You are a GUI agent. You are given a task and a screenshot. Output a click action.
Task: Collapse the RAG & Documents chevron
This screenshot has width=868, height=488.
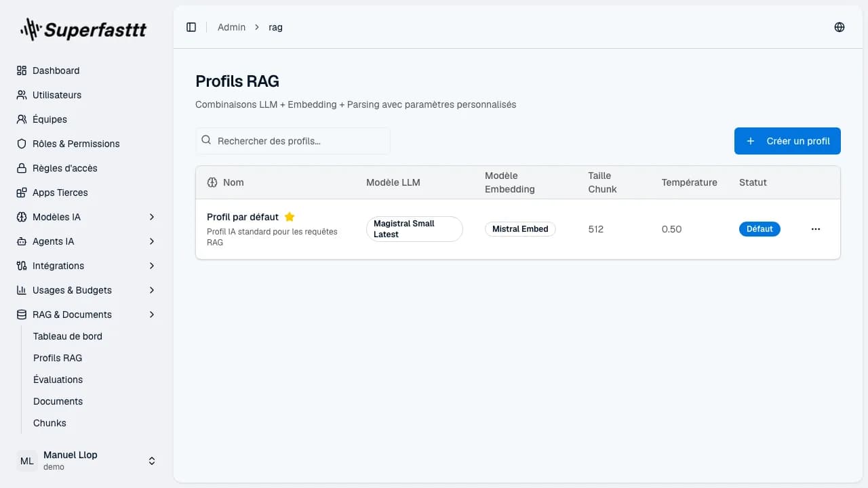[x=152, y=314]
